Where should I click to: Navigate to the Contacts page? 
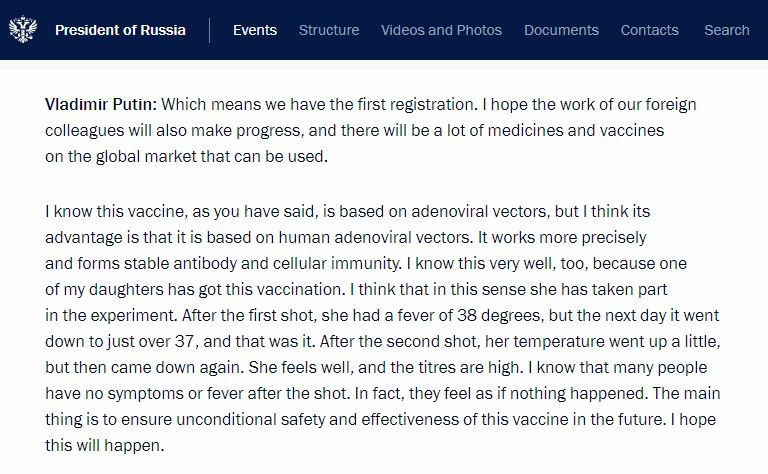coord(649,30)
